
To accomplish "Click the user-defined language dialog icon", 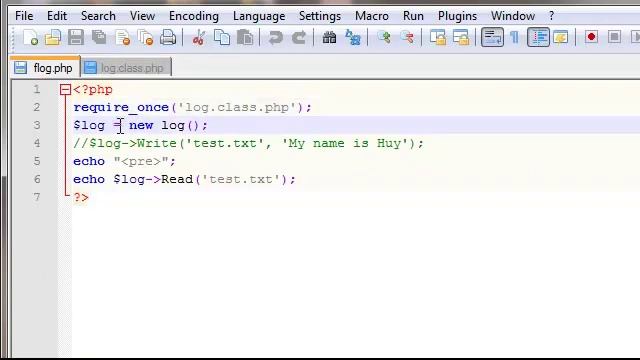I will (561, 38).
